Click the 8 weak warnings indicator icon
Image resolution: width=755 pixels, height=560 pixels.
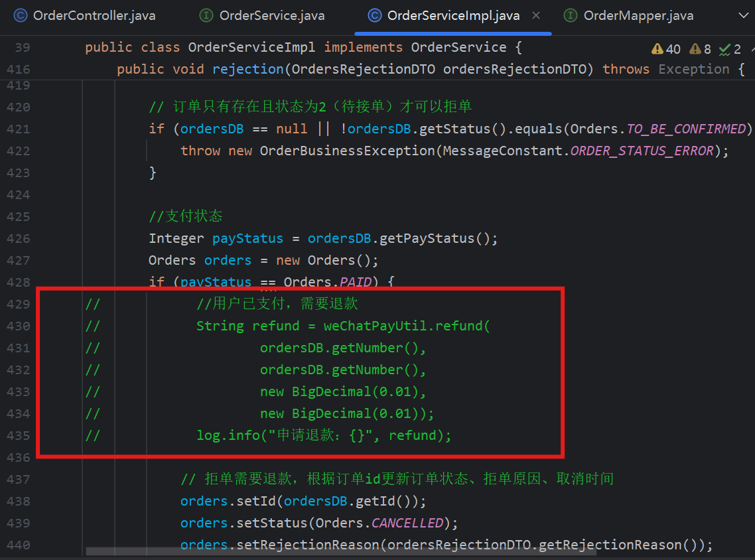(695, 49)
